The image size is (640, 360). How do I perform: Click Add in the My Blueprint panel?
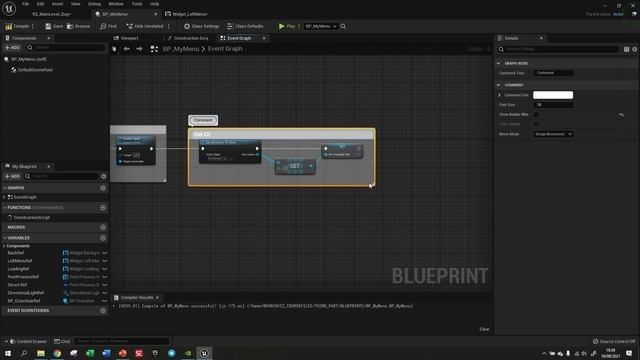(12, 176)
